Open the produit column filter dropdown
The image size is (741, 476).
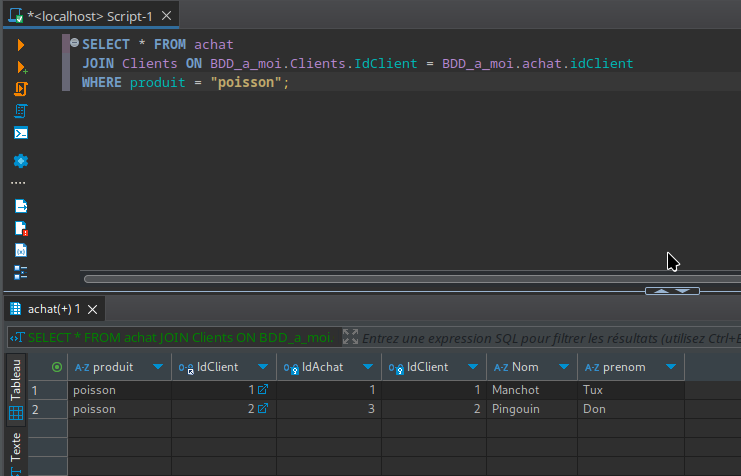tap(158, 367)
